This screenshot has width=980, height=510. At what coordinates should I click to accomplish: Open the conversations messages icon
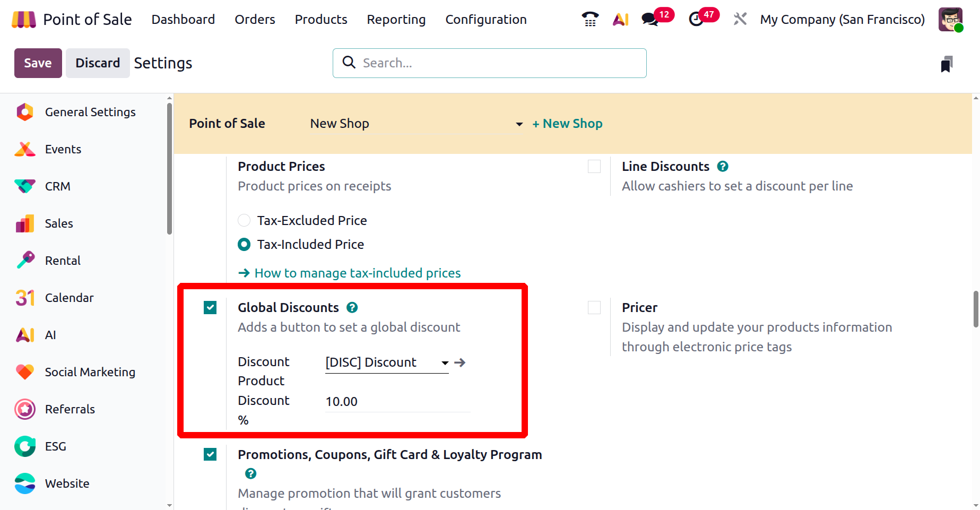pyautogui.click(x=649, y=20)
